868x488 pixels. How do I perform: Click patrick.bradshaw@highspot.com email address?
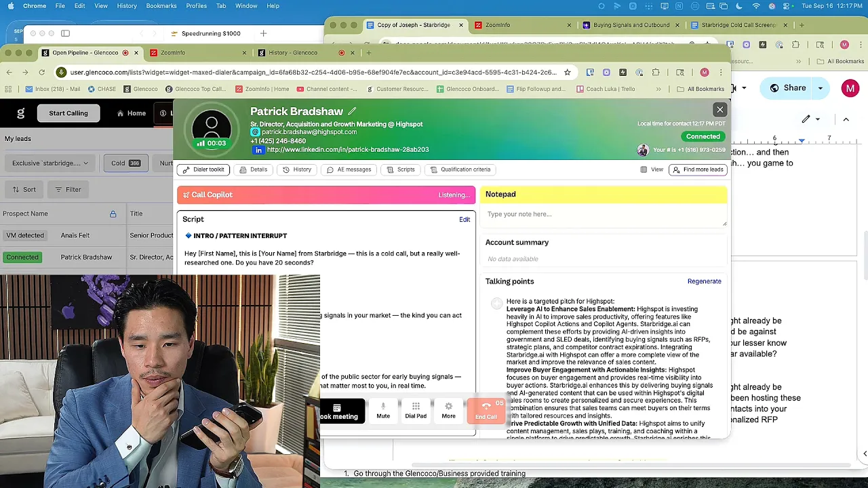[309, 132]
